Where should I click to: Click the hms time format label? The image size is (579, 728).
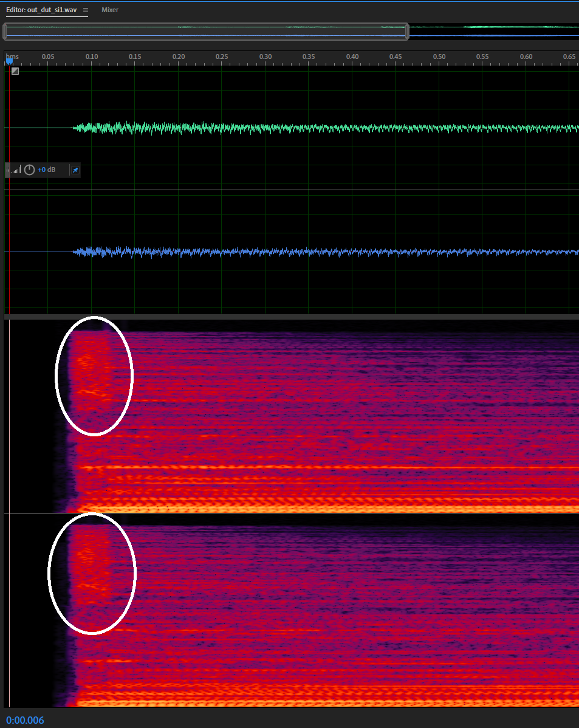(13, 57)
